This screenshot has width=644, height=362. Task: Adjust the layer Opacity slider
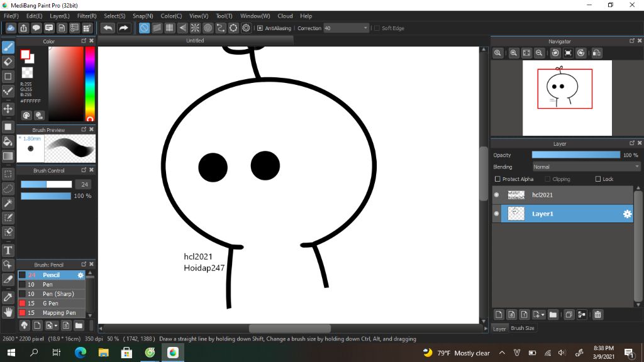576,155
